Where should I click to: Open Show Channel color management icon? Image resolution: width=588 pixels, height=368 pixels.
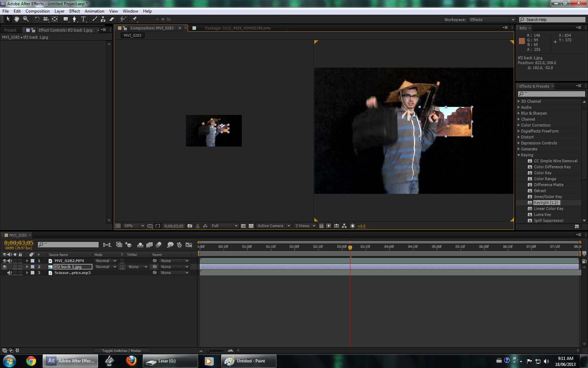pos(205,226)
